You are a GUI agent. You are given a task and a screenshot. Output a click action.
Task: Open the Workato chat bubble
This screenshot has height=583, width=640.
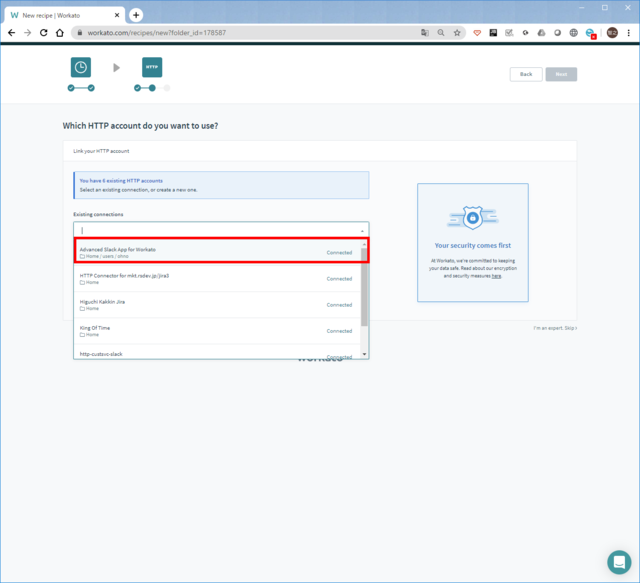(x=619, y=562)
